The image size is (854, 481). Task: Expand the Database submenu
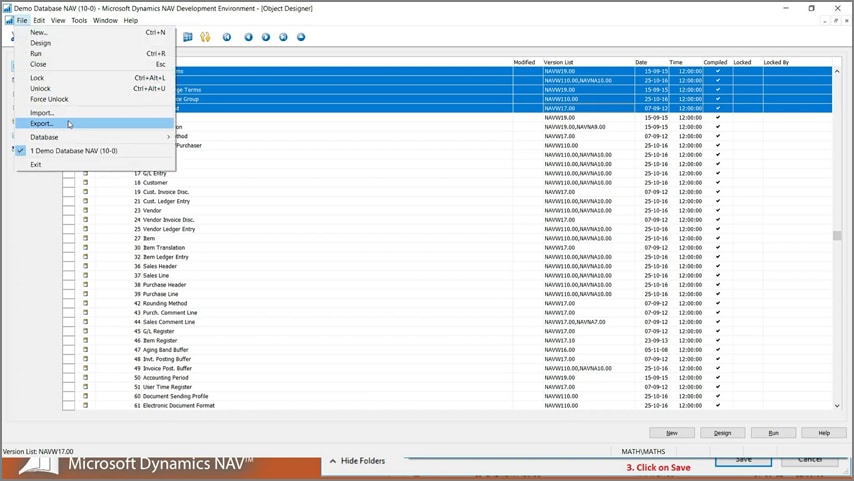click(x=94, y=137)
